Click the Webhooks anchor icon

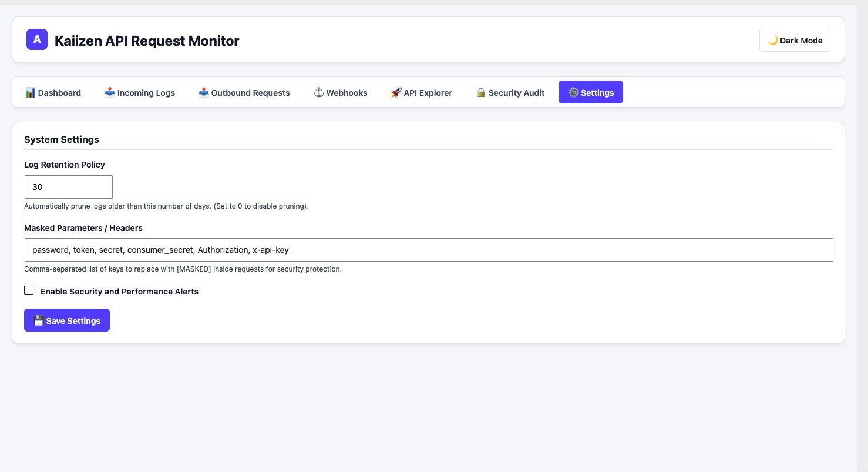click(x=319, y=92)
